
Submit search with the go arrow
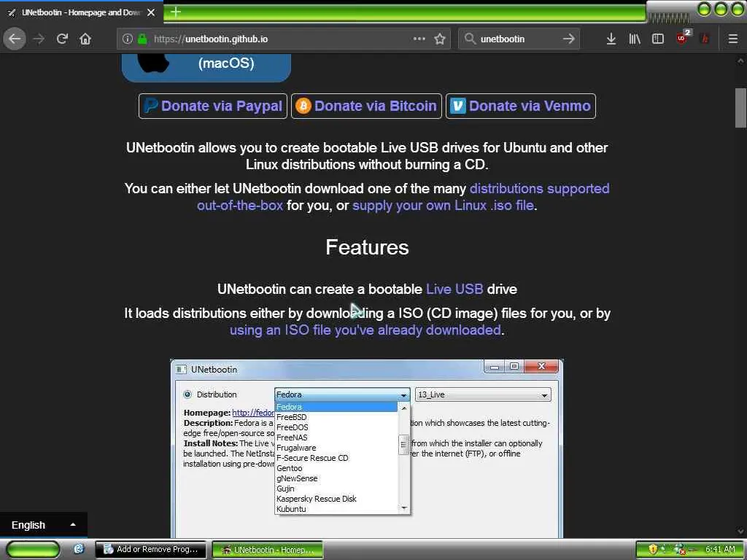tap(569, 39)
